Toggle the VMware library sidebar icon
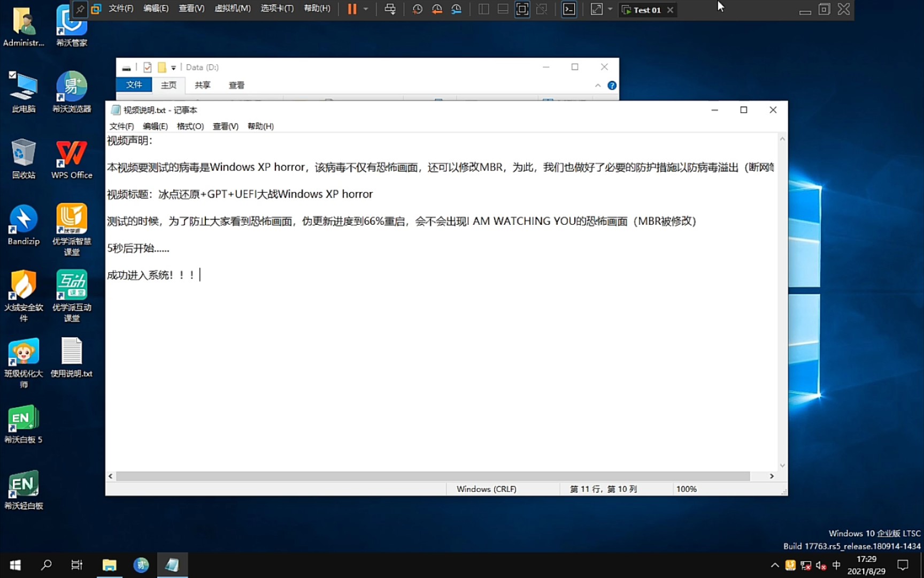924x578 pixels. click(x=483, y=9)
